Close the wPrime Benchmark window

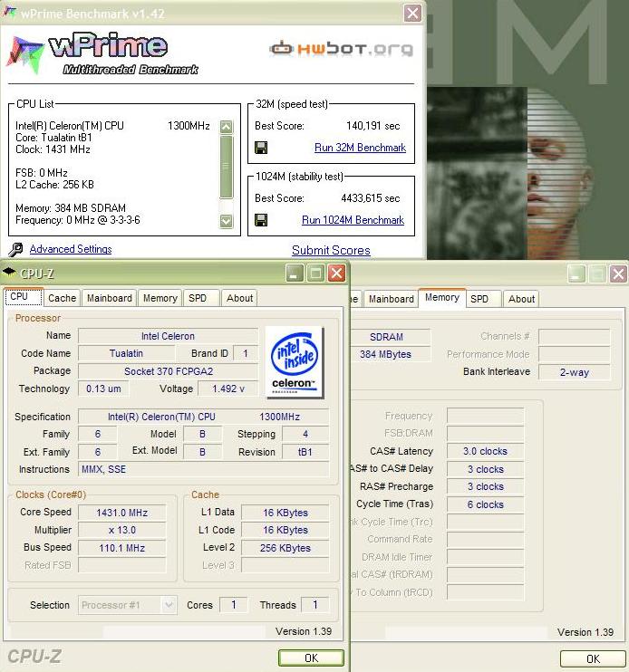413,14
